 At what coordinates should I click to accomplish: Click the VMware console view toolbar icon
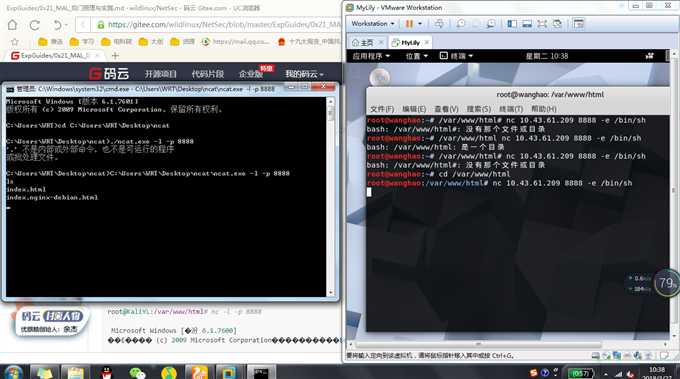(579, 23)
